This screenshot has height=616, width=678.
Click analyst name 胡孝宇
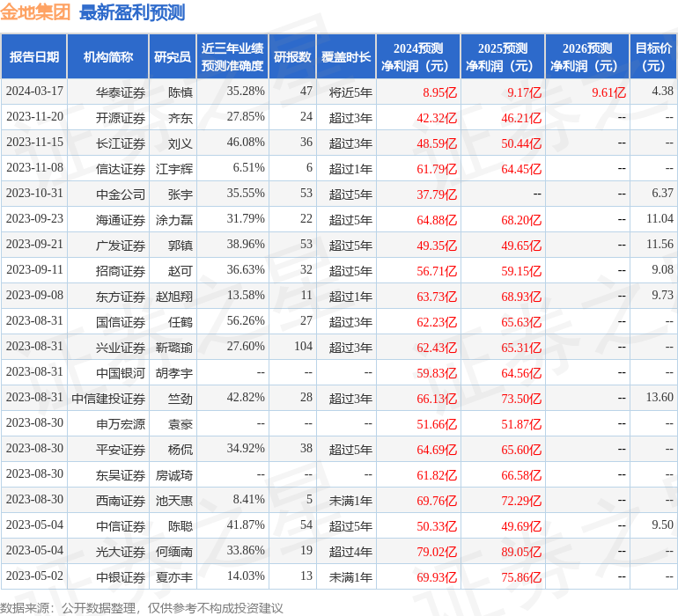174,373
